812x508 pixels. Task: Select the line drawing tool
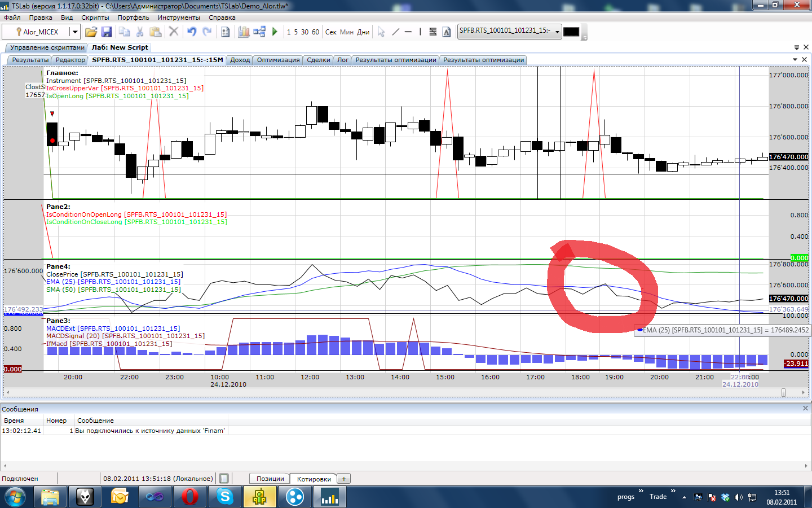click(x=395, y=32)
